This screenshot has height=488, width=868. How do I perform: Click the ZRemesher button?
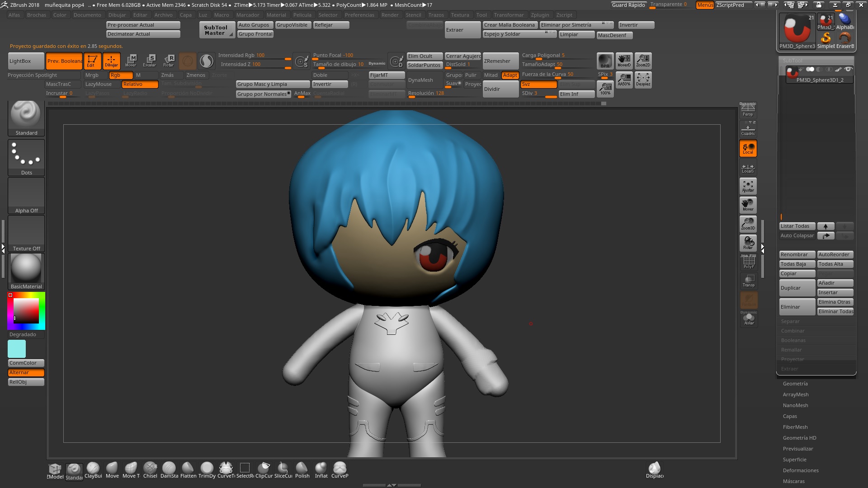pyautogui.click(x=500, y=61)
